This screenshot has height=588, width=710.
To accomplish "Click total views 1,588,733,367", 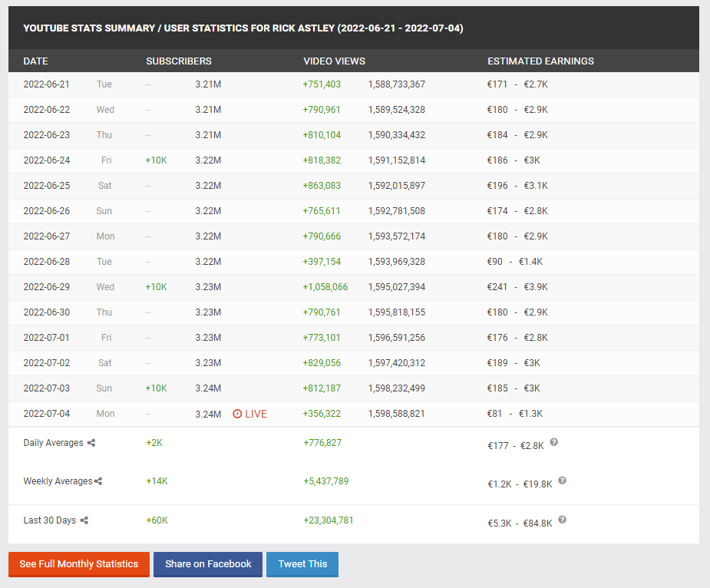I will [x=397, y=84].
